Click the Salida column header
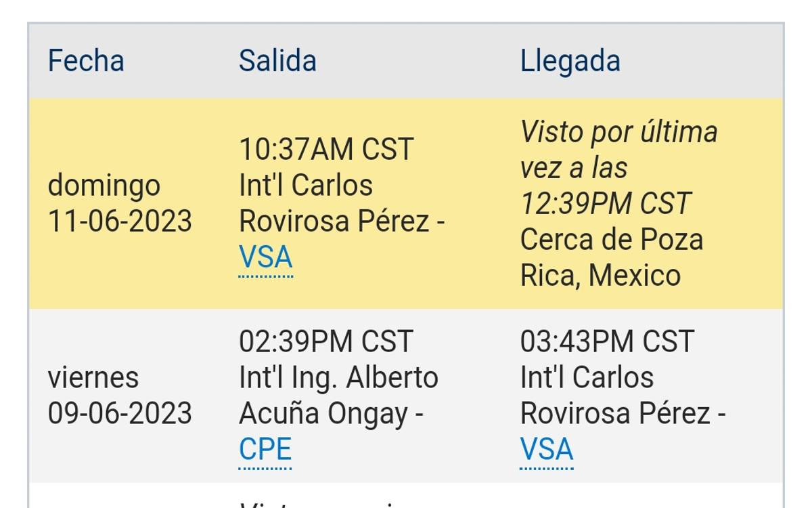Image resolution: width=812 pixels, height=508 pixels. pyautogui.click(x=277, y=61)
